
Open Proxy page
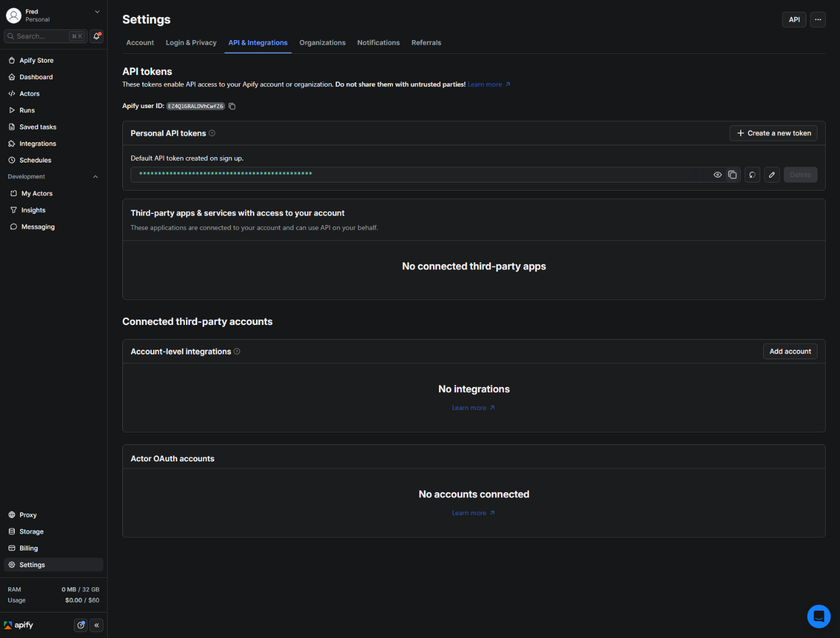pos(54,515)
